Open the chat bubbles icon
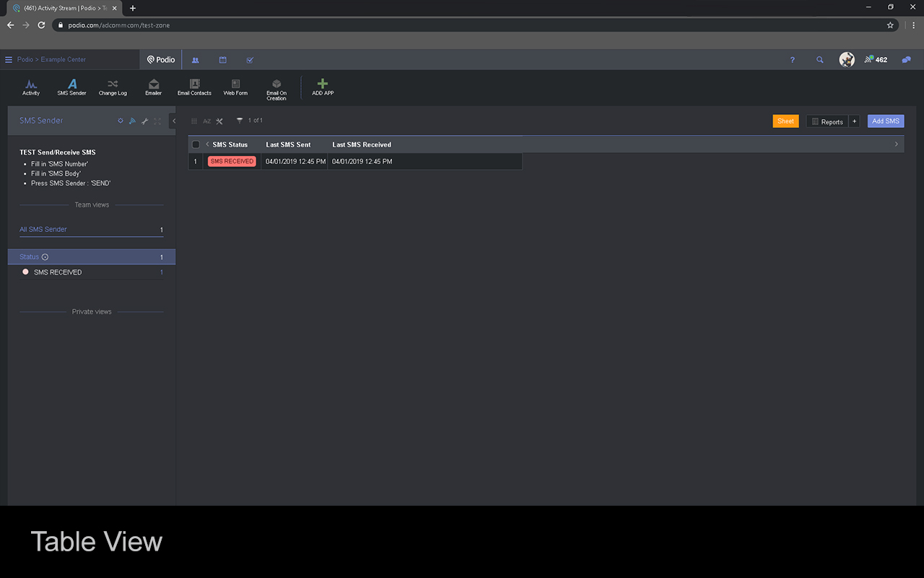The width and height of the screenshot is (924, 578). point(906,60)
